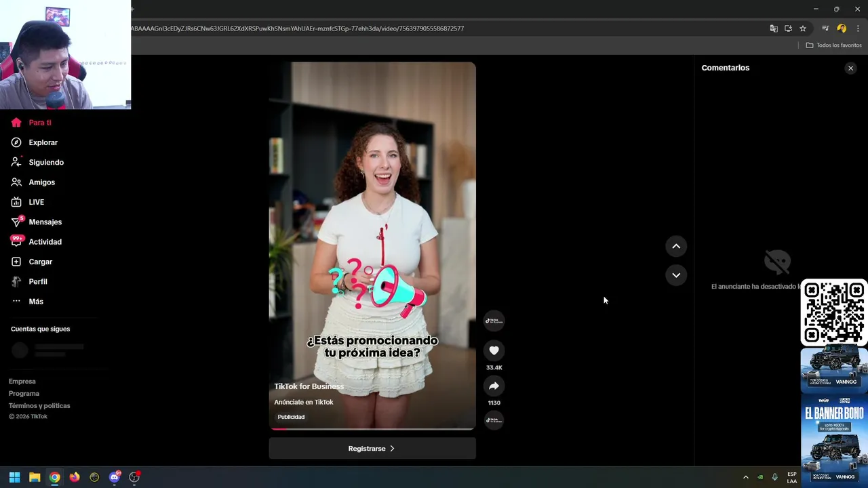This screenshot has height=488, width=868.
Task: Translate this page icon in address bar
Action: click(774, 28)
